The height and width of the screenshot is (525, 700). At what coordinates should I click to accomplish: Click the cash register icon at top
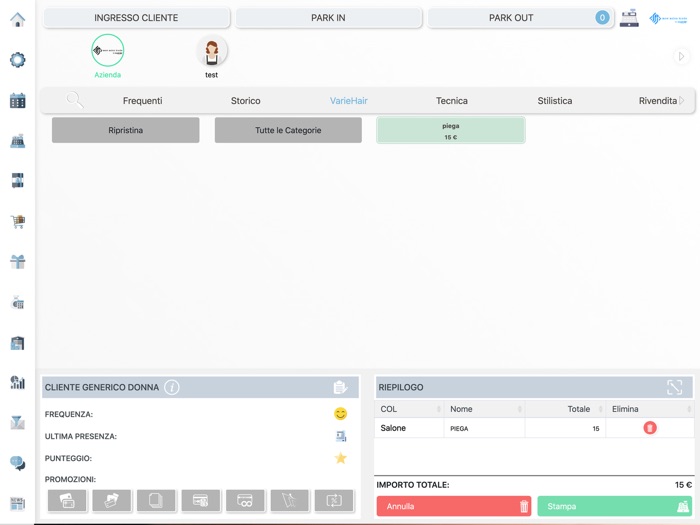[x=629, y=18]
